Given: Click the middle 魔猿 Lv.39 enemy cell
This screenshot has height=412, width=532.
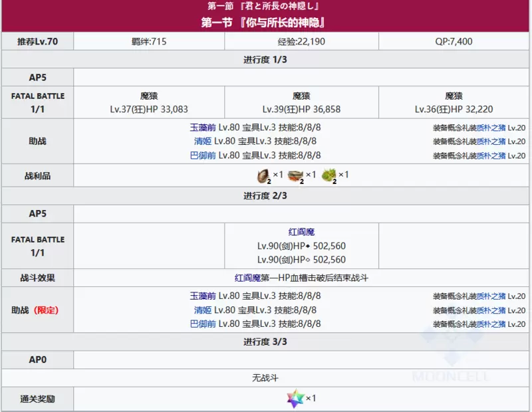Looking at the screenshot, I should pyautogui.click(x=301, y=102).
